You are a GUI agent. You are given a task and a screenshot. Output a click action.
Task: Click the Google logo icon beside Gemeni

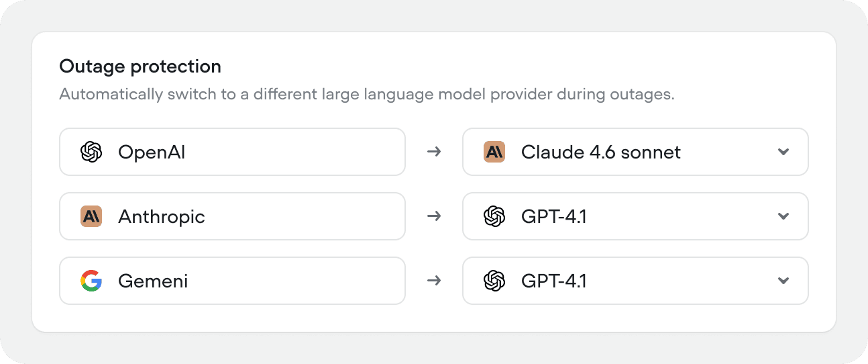point(91,281)
